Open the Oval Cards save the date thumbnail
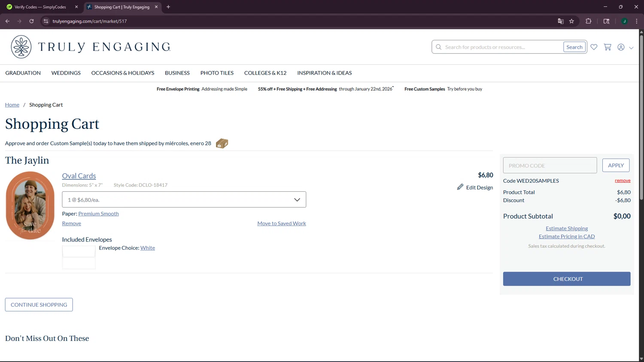The height and width of the screenshot is (362, 644). pos(30,205)
